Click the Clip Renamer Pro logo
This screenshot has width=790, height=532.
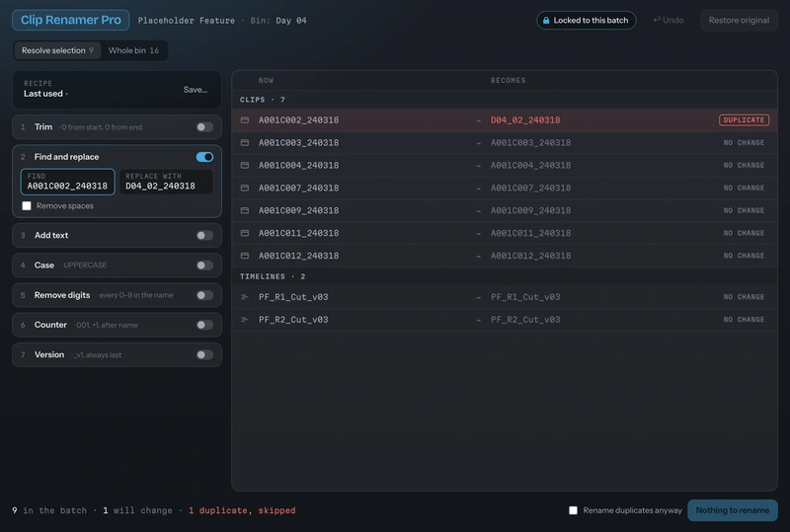[70, 20]
